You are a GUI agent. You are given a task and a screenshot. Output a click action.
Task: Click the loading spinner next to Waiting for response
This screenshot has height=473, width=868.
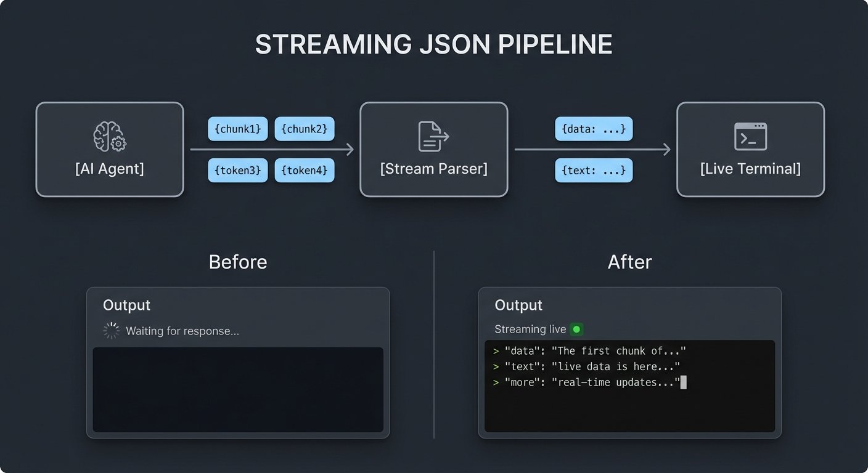(x=111, y=331)
